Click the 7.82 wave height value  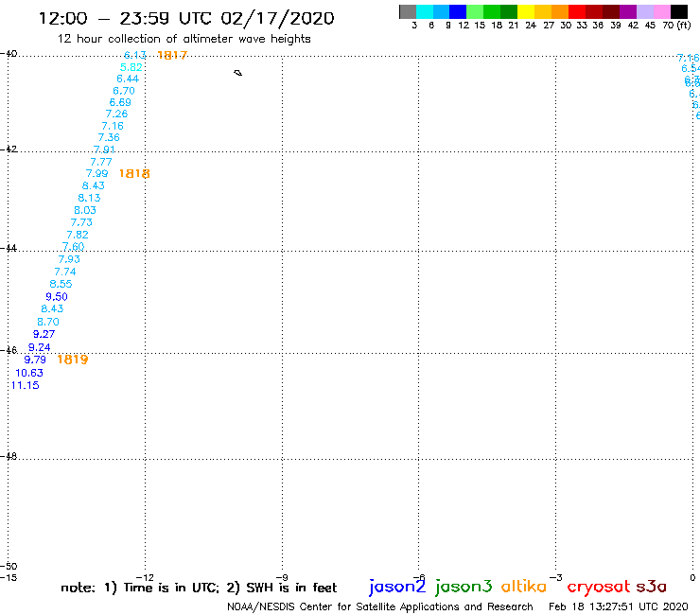pyautogui.click(x=78, y=235)
